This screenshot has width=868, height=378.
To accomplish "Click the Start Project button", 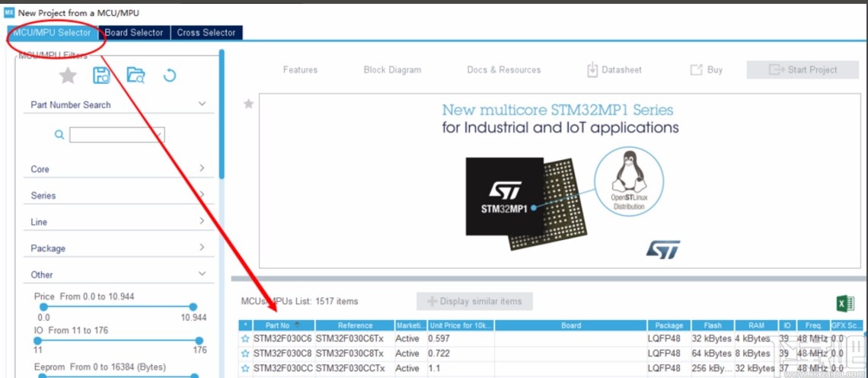I will [x=803, y=70].
